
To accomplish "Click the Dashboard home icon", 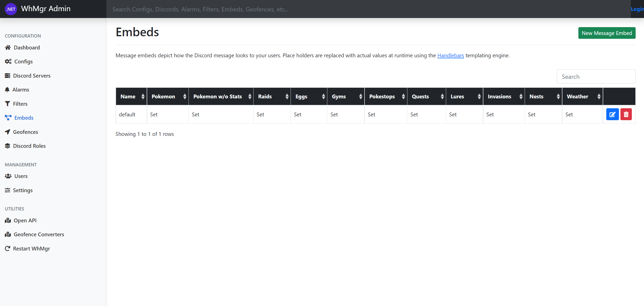I will pos(8,47).
